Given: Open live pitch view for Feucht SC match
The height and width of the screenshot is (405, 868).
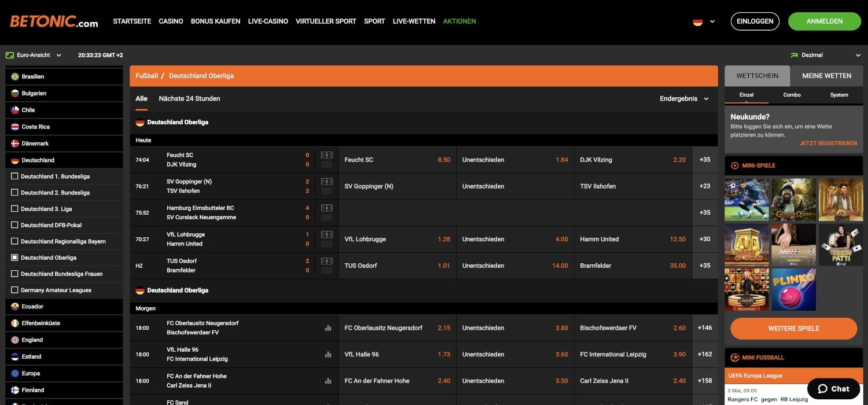Looking at the screenshot, I should tap(326, 155).
